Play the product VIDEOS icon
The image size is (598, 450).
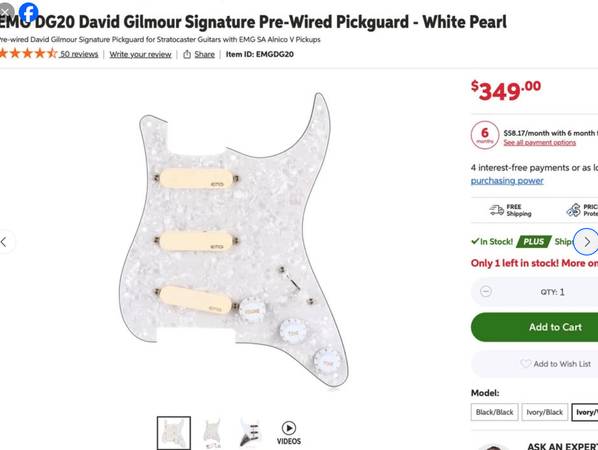pyautogui.click(x=289, y=428)
